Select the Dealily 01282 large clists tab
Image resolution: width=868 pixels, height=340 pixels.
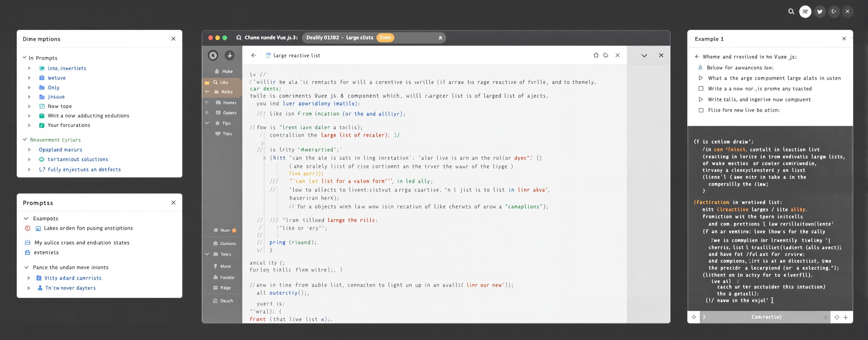coord(374,38)
